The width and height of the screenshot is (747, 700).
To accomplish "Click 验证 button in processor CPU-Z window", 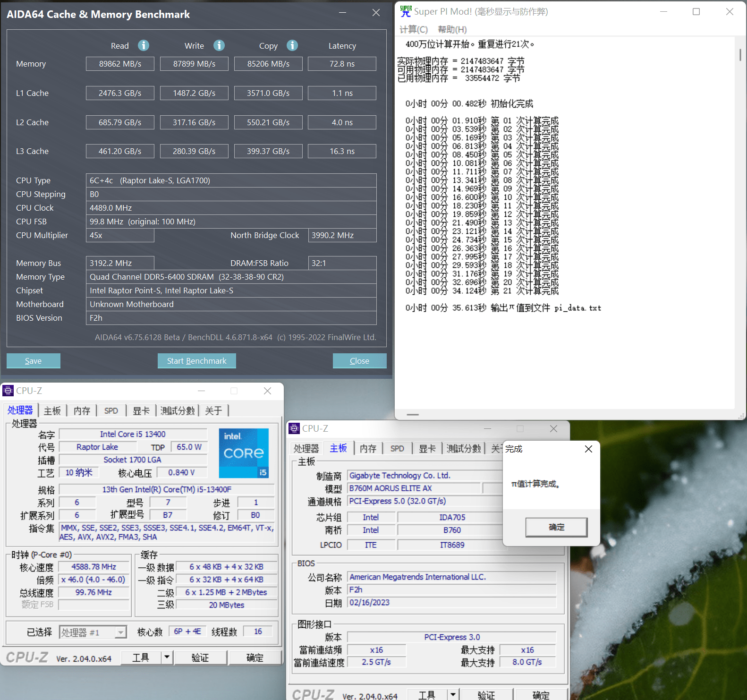I will click(x=200, y=657).
